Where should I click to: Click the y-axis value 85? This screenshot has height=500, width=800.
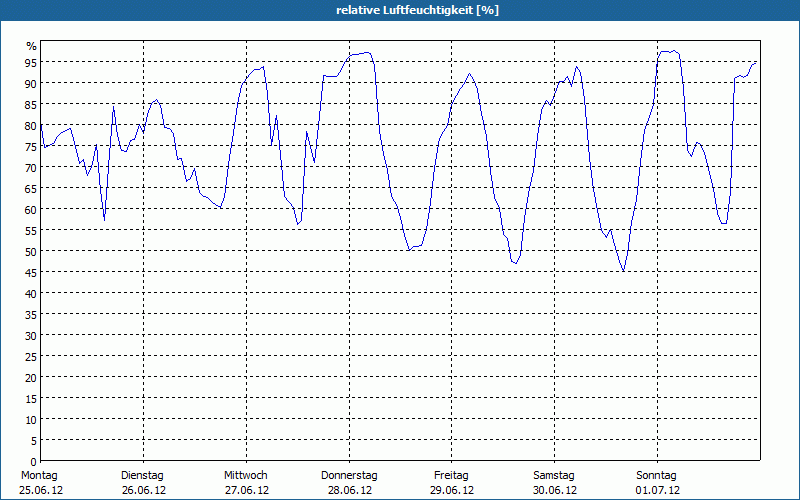coord(31,105)
